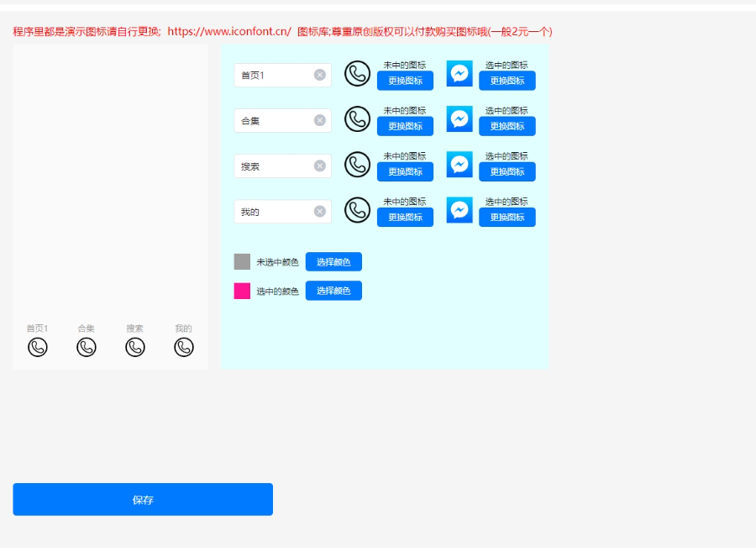756x552 pixels.
Task: Clear the 搜索 text field via X icon
Action: [320, 166]
